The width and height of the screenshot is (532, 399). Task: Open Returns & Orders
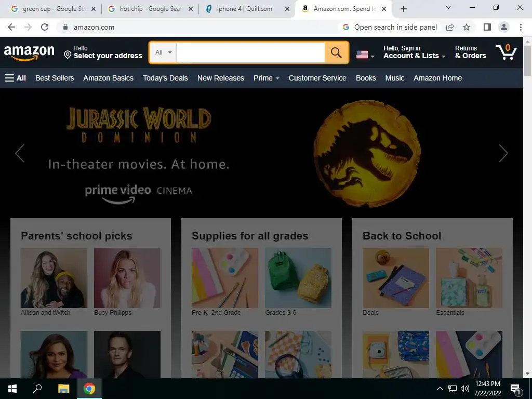click(x=471, y=52)
